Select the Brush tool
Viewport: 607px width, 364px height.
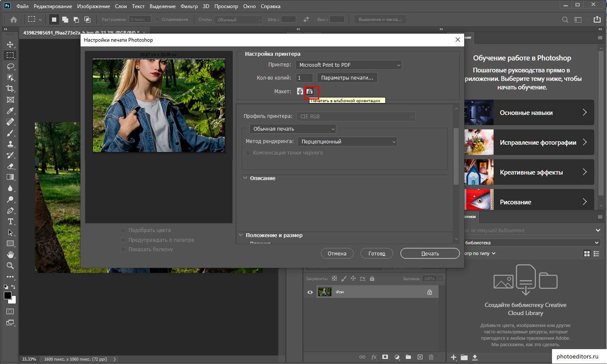[x=10, y=133]
